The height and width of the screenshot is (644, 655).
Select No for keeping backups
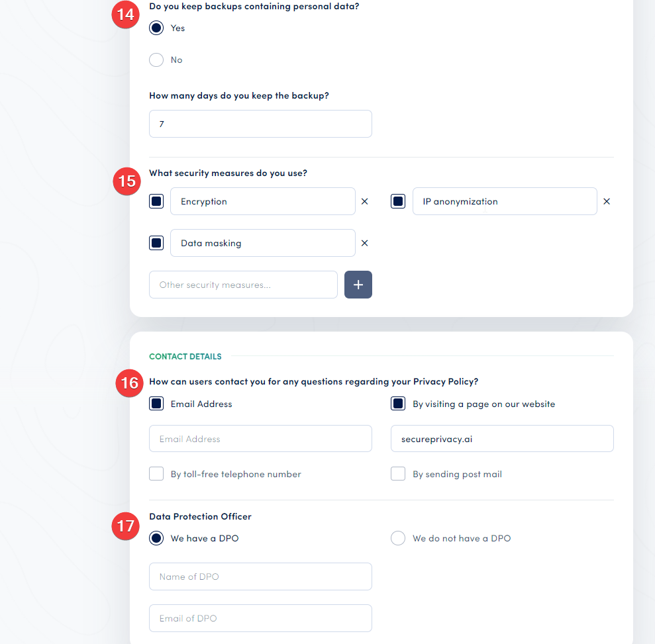[x=156, y=60]
